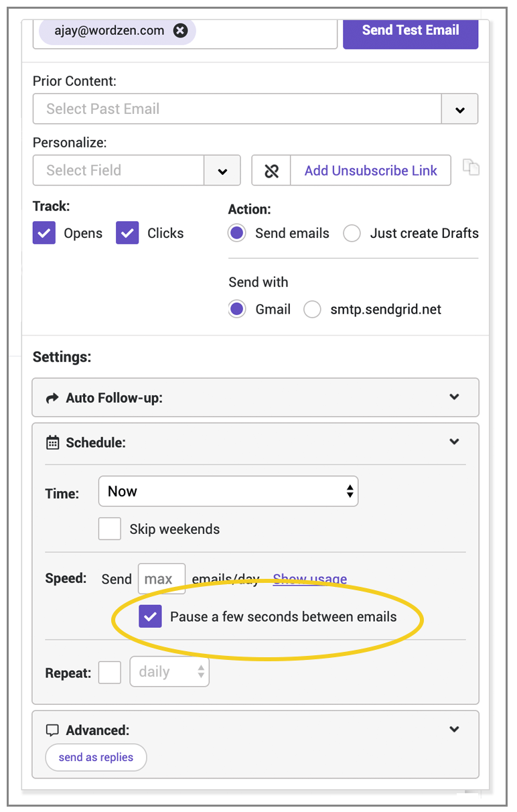Open the Select Field personalize dropdown
The image size is (517, 812).
pos(222,170)
